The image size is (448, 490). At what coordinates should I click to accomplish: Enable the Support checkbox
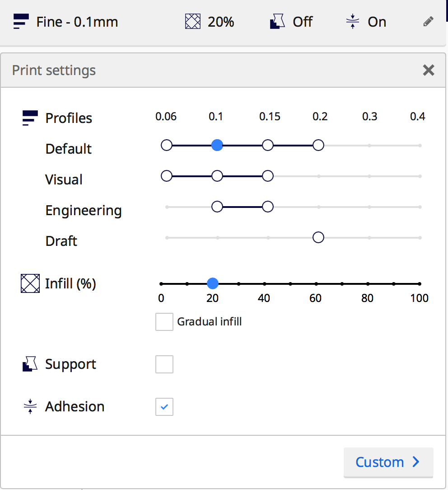click(x=164, y=364)
